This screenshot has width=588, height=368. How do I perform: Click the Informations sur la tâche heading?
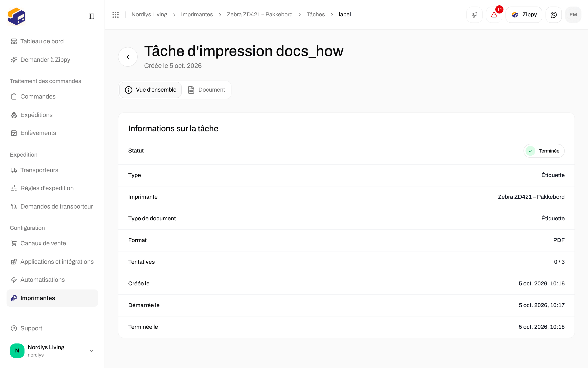(173, 129)
